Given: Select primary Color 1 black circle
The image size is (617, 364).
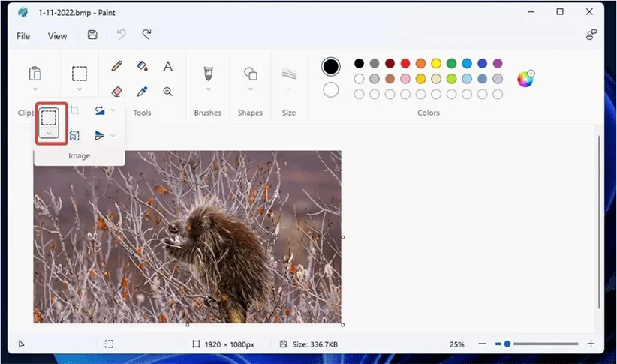Looking at the screenshot, I should [x=331, y=66].
